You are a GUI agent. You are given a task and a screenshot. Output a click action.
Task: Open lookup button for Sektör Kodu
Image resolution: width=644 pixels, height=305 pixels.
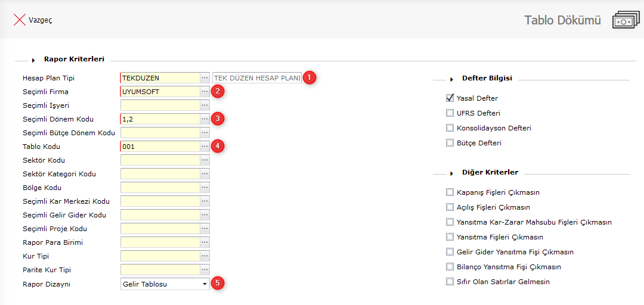205,160
